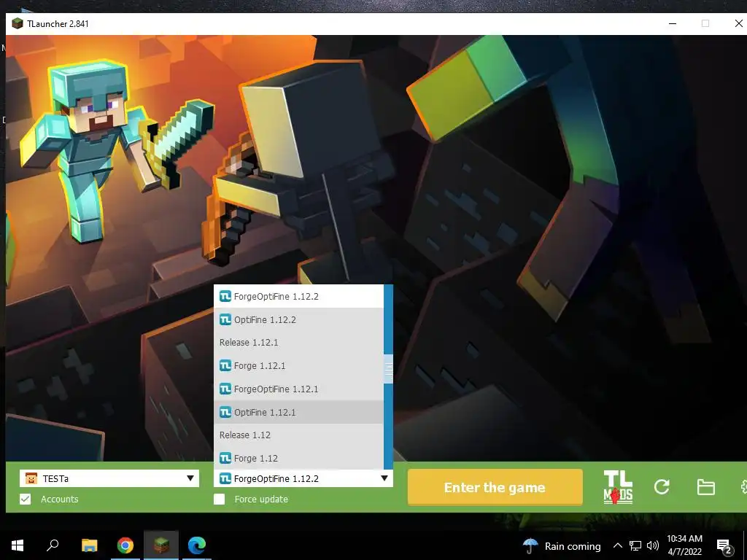747x560 pixels.
Task: Click version list scrollbar thumb
Action: coord(388,368)
